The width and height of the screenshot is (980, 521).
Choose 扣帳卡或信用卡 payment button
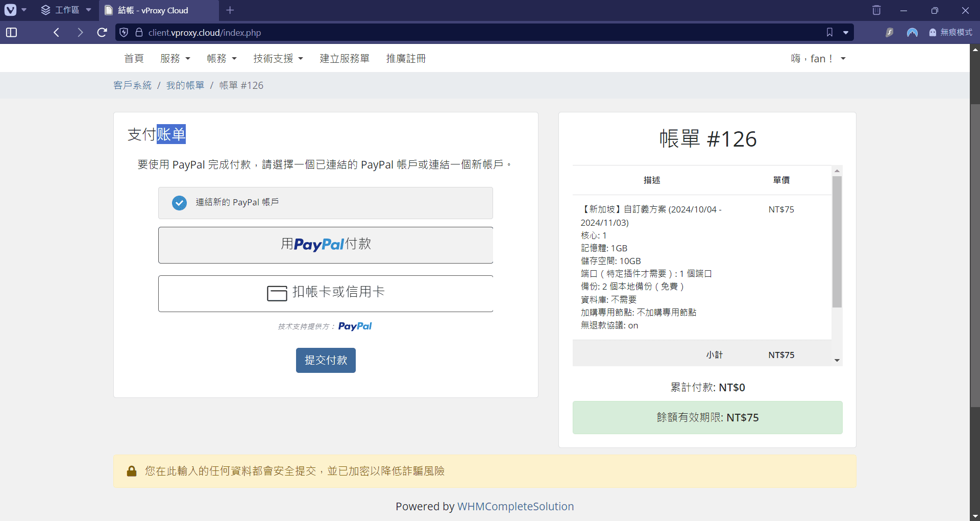(326, 293)
